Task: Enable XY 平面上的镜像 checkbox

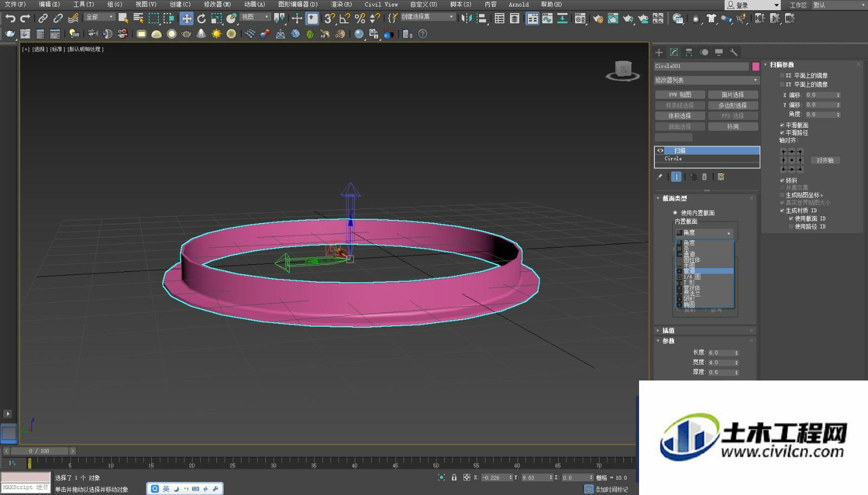Action: tap(782, 84)
